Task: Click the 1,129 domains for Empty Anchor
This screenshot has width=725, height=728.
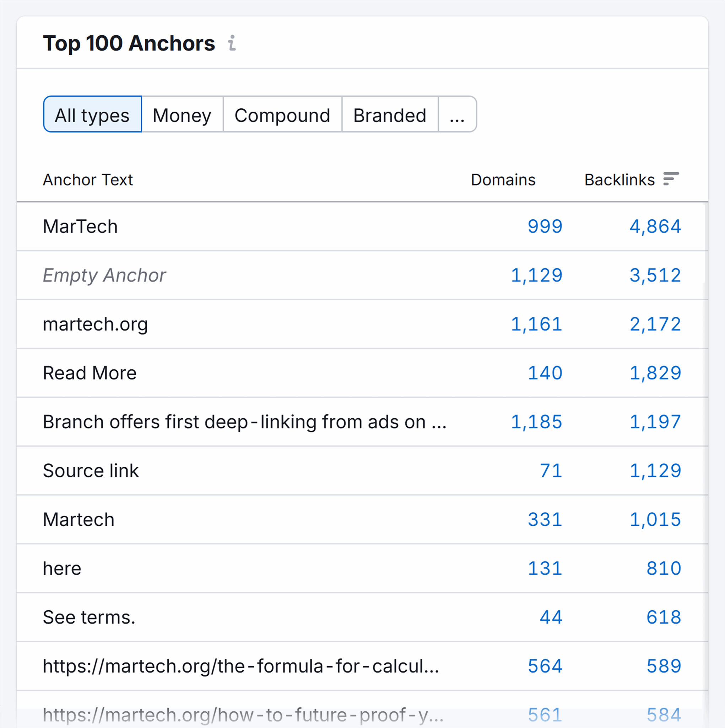Action: pyautogui.click(x=536, y=275)
